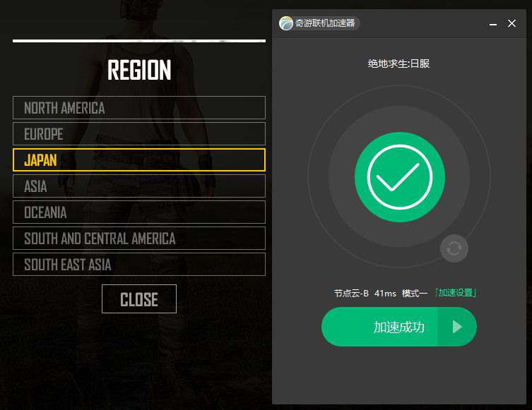
Task: Choose the Europe region option
Action: click(x=139, y=134)
